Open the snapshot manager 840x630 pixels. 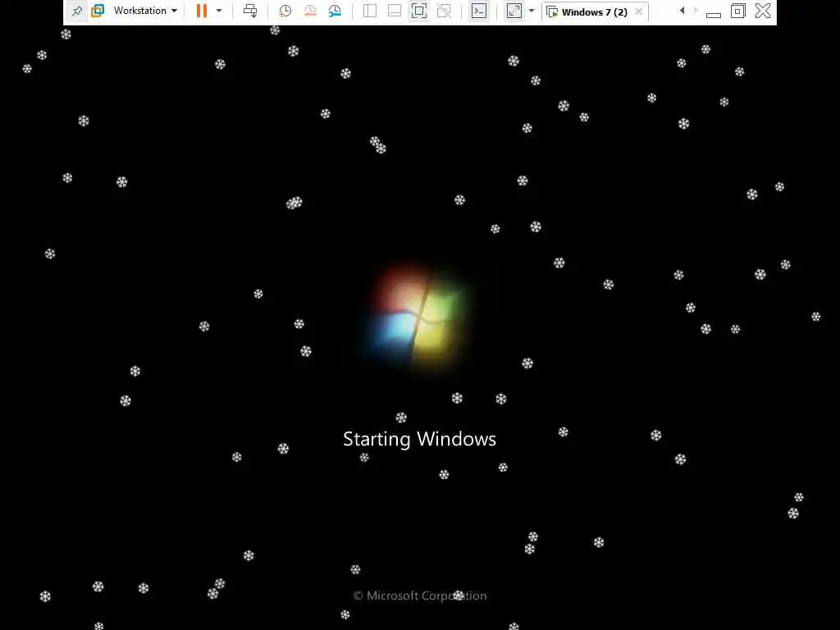click(x=335, y=11)
